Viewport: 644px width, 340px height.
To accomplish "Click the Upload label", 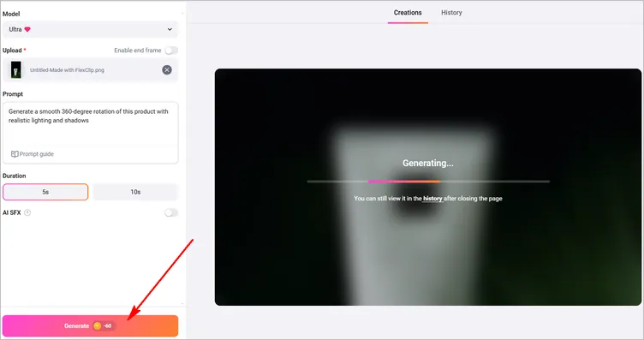I will [x=12, y=50].
